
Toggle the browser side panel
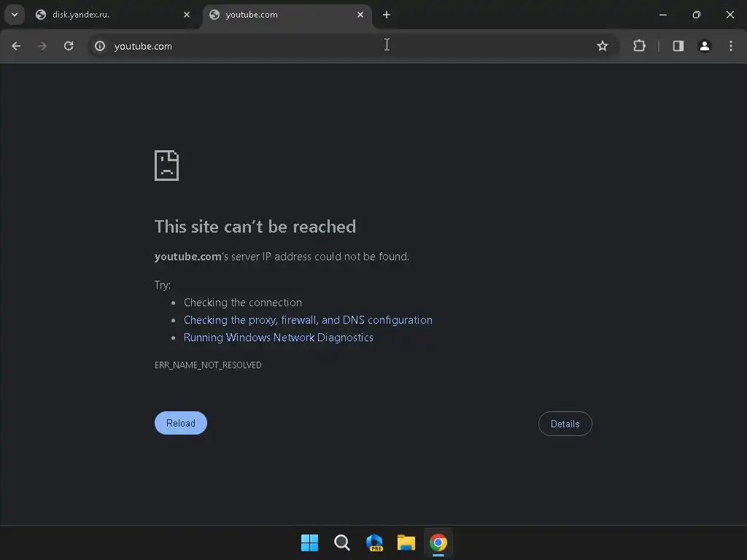pos(678,46)
